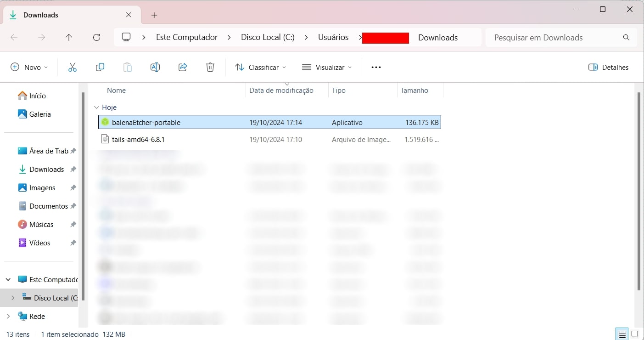Unpin Área de Trabalho using its pin icon
This screenshot has width=644, height=340.
73,151
